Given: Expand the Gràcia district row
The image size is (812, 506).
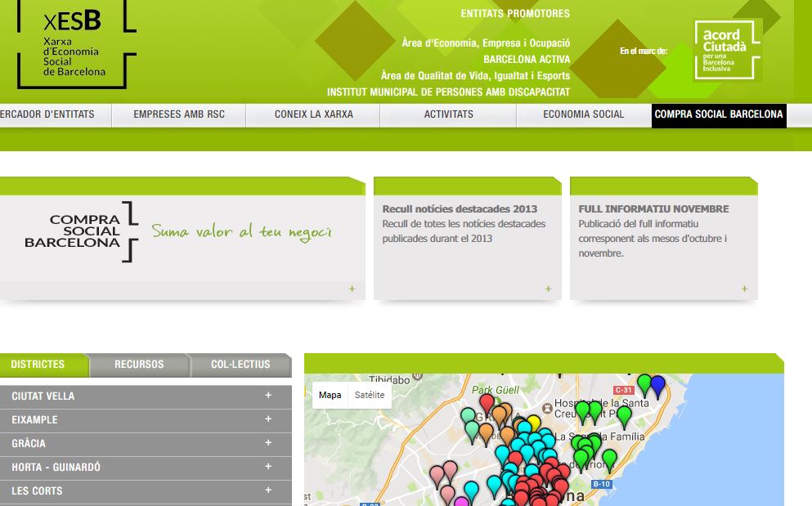Looking at the screenshot, I should tap(146, 444).
